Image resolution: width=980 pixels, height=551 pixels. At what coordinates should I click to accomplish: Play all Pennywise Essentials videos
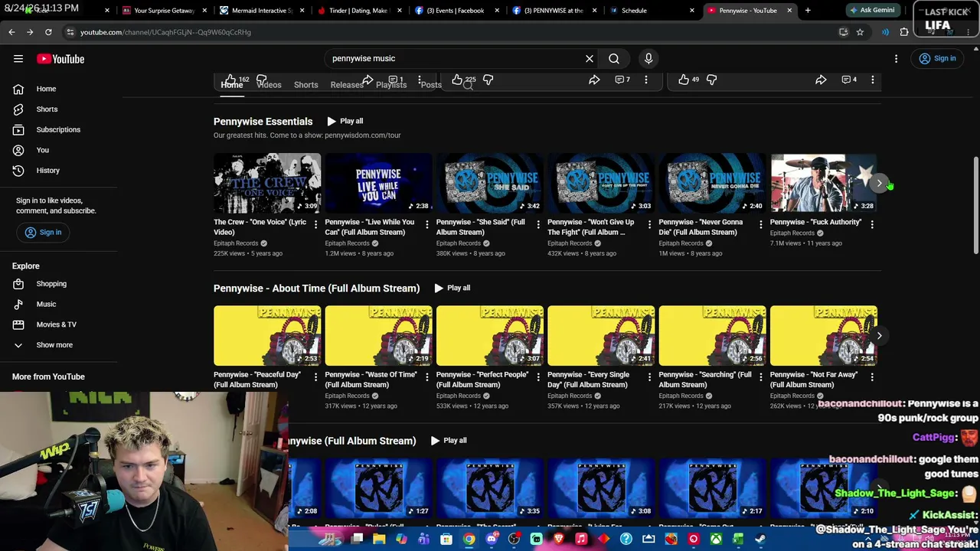(x=345, y=121)
